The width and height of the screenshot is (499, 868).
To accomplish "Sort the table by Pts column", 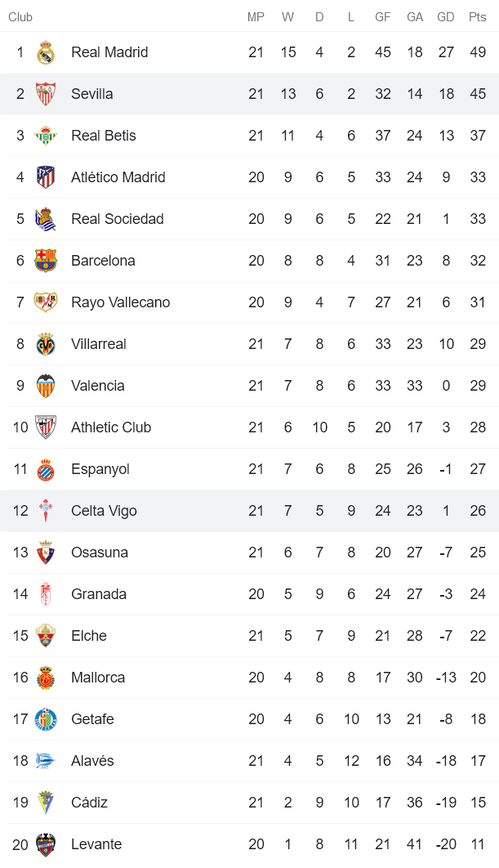I will pyautogui.click(x=475, y=16).
